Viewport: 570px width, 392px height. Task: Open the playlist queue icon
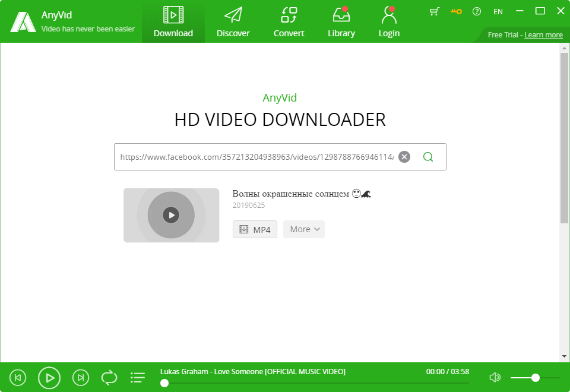(x=138, y=378)
